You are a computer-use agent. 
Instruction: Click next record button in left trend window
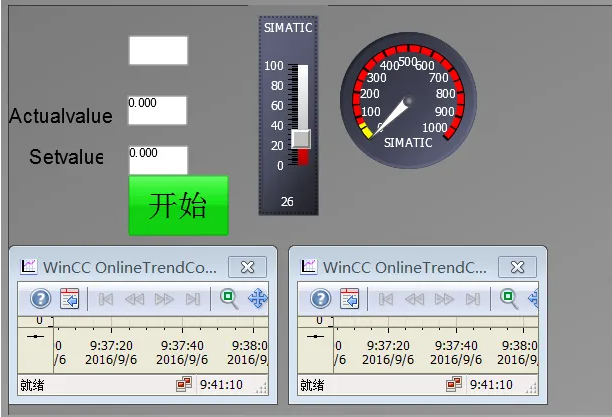[164, 298]
